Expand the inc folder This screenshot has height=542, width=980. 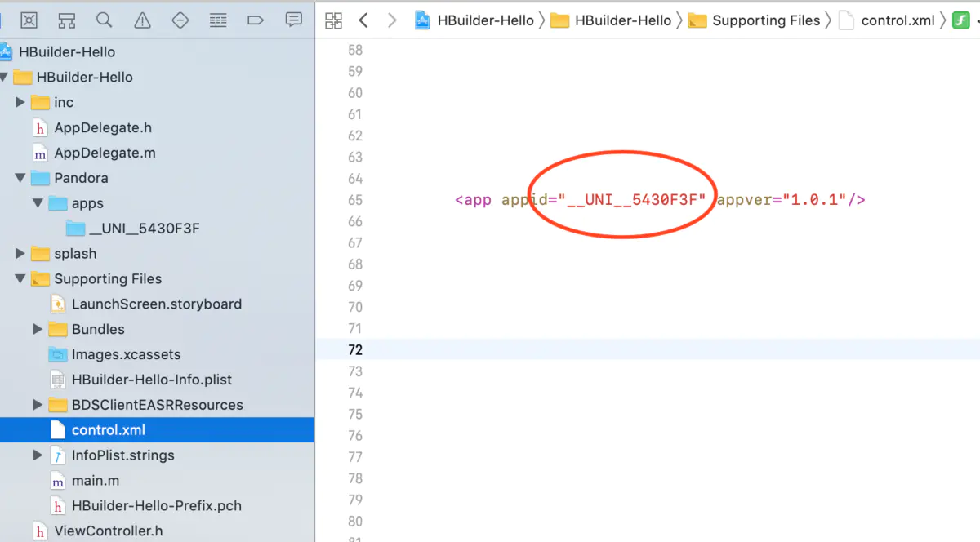20,103
